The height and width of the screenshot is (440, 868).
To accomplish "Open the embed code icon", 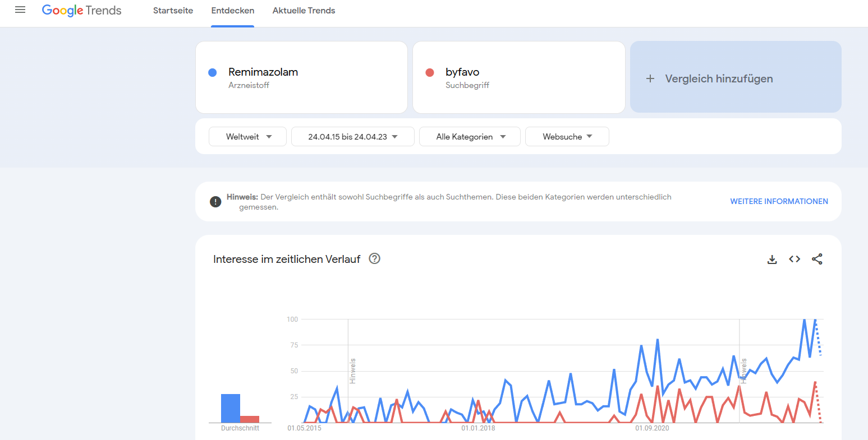I will [794, 259].
